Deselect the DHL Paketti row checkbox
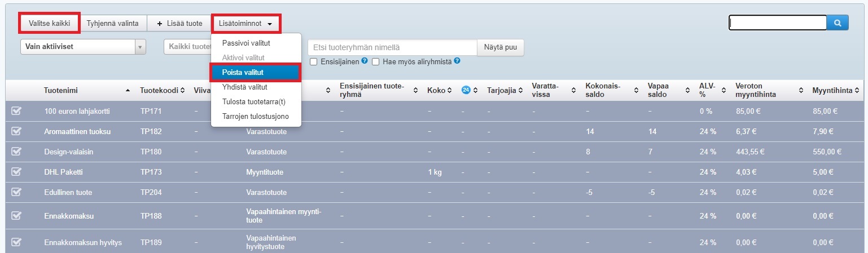This screenshot has width=868, height=253. tap(16, 172)
